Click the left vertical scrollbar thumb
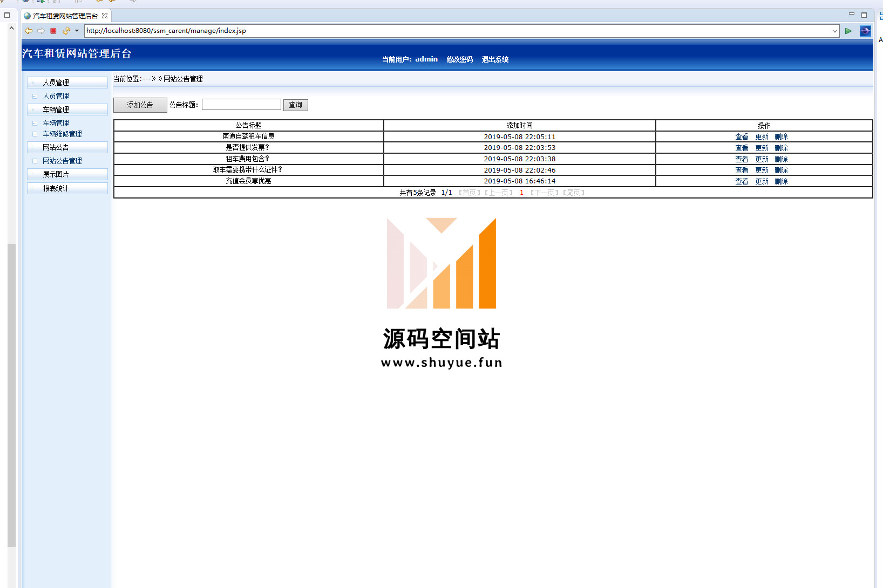The width and height of the screenshot is (883, 588). [x=11, y=395]
